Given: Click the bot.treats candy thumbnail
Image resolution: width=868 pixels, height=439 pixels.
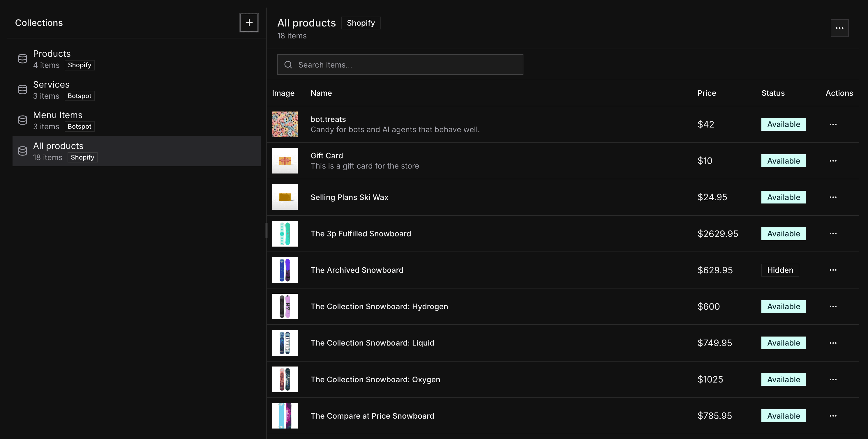Looking at the screenshot, I should (285, 124).
